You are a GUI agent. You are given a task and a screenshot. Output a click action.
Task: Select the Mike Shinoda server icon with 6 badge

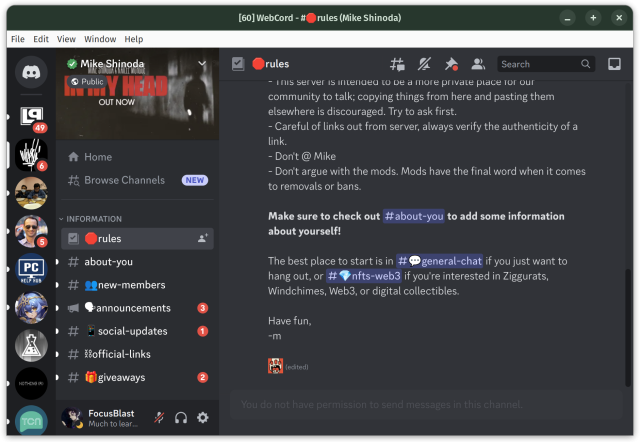[x=31, y=155]
